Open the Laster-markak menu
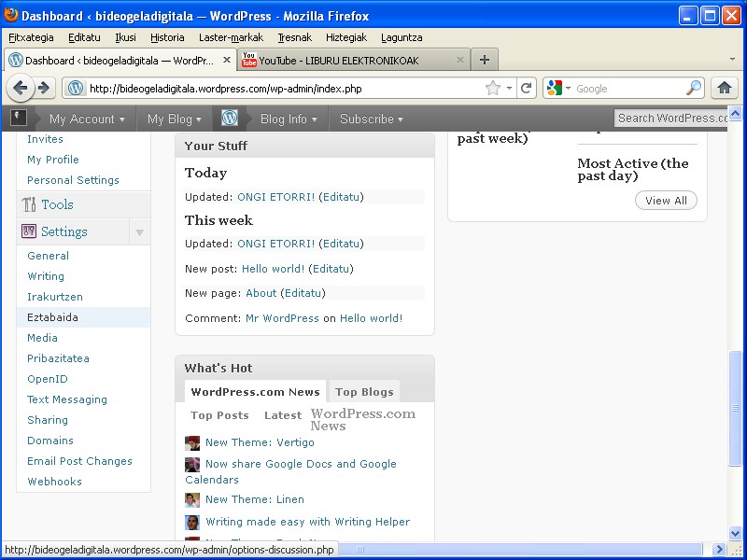The height and width of the screenshot is (560, 747). pyautogui.click(x=231, y=37)
